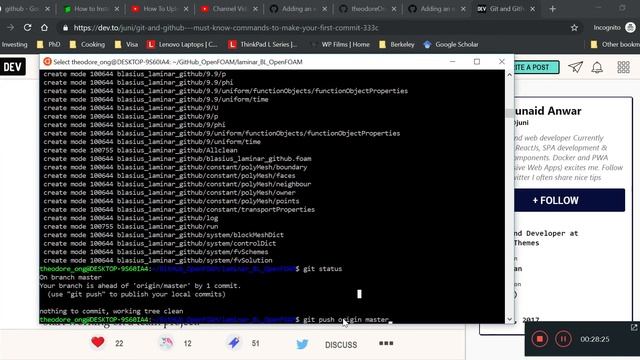Viewport: 640px width, 360px height.
Task: Open the browser home page icon
Action: pyautogui.click(x=44, y=28)
